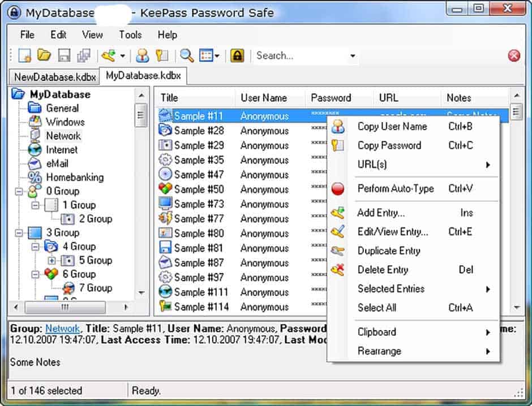Choose Edit/View Entry... in context menu
The width and height of the screenshot is (532, 406).
coord(413,232)
